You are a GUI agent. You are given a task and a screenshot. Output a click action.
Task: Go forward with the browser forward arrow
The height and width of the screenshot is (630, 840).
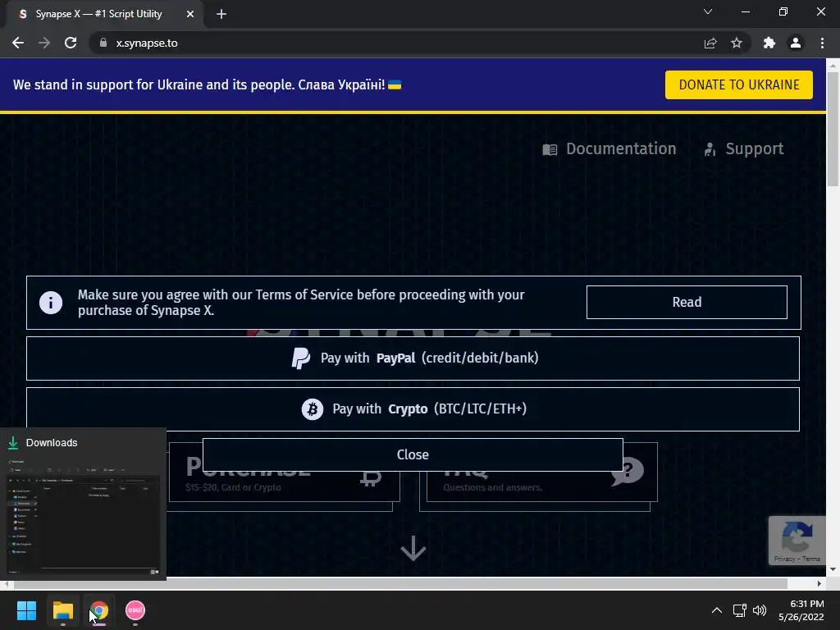pos(44,43)
